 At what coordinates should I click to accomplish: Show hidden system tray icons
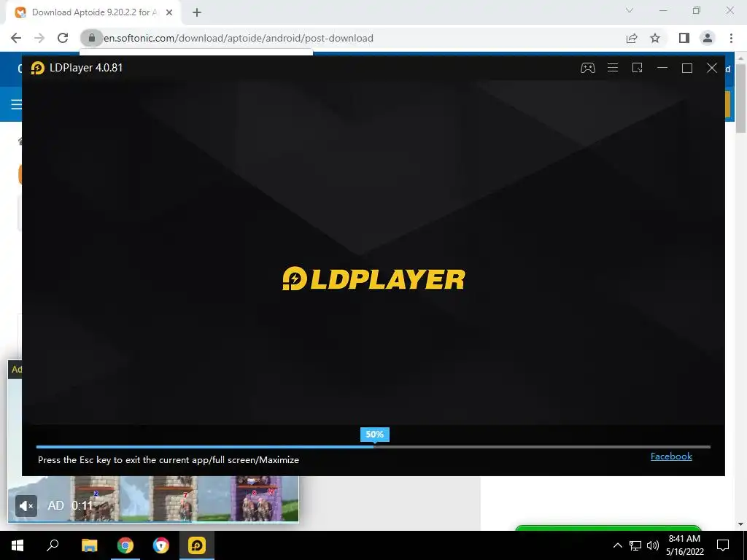click(617, 545)
